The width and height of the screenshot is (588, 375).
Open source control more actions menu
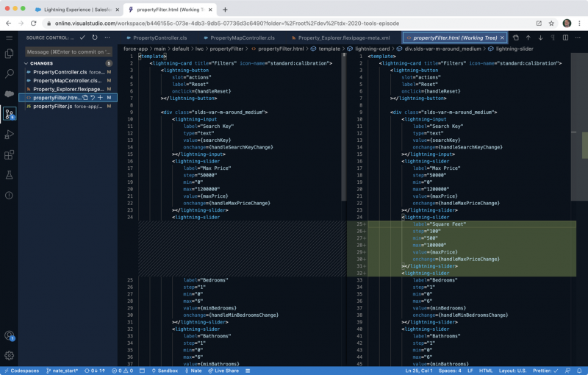(107, 37)
